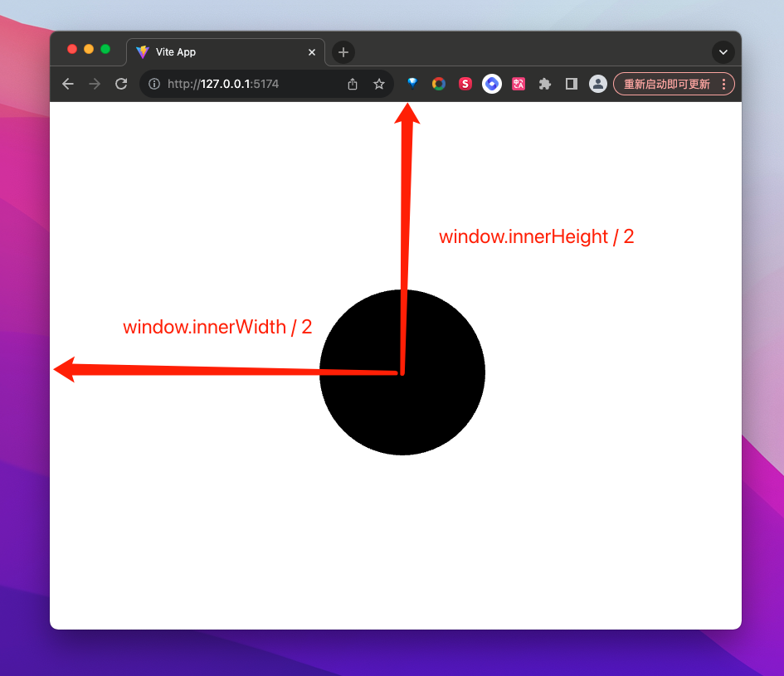Click the black circle on the page

402,372
